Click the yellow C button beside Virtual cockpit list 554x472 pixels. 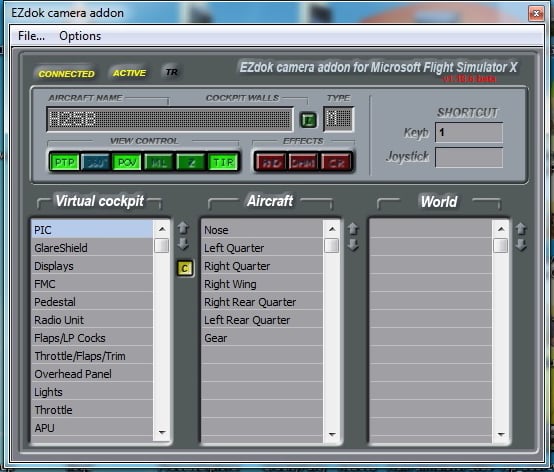tap(185, 269)
